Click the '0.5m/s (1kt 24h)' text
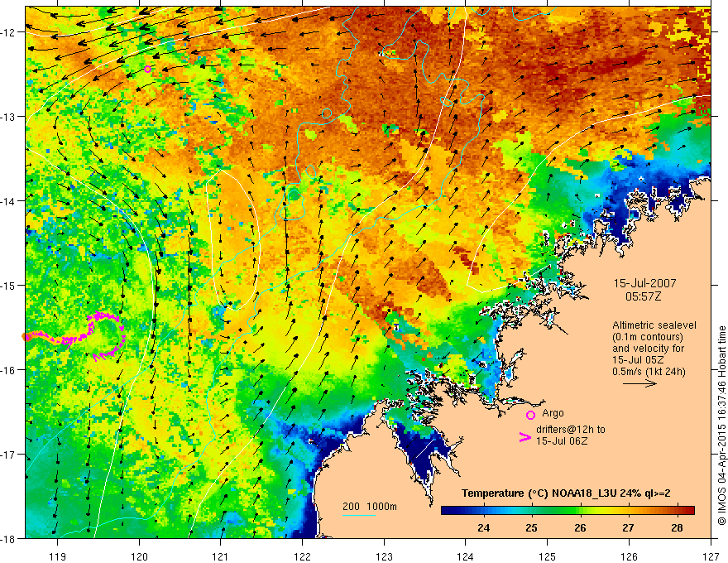The height and width of the screenshot is (563, 728). pos(649,371)
